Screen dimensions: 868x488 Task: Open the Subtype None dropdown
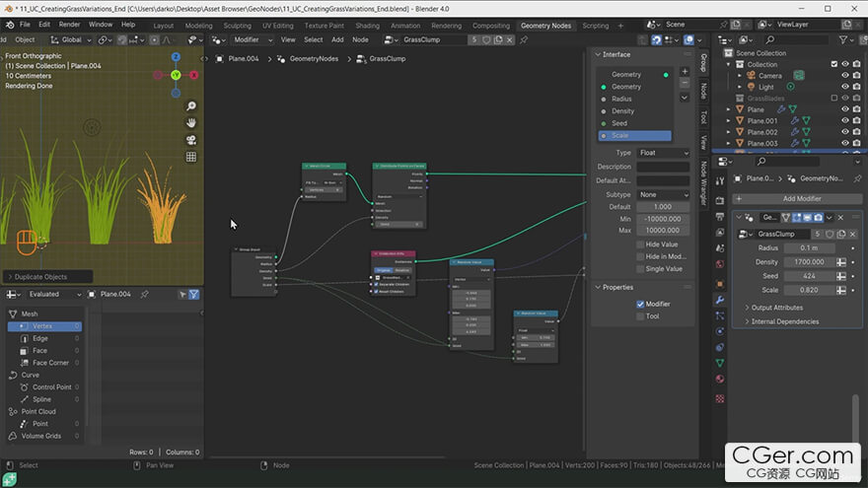click(x=663, y=195)
